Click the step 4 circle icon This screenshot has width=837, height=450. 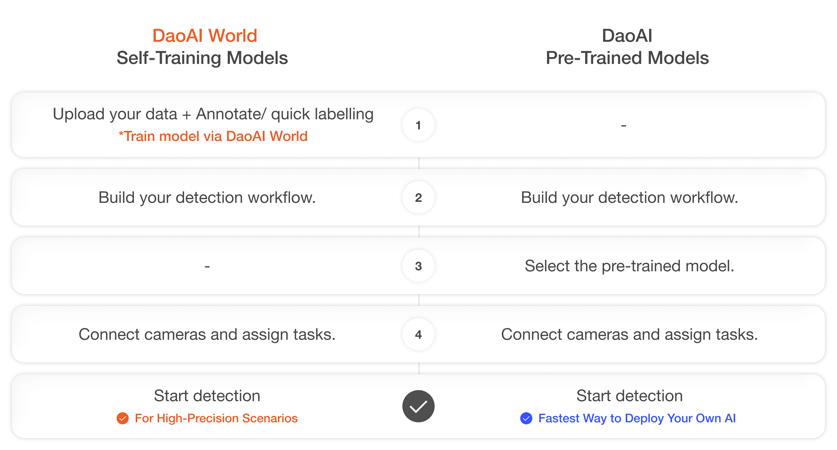pyautogui.click(x=418, y=334)
